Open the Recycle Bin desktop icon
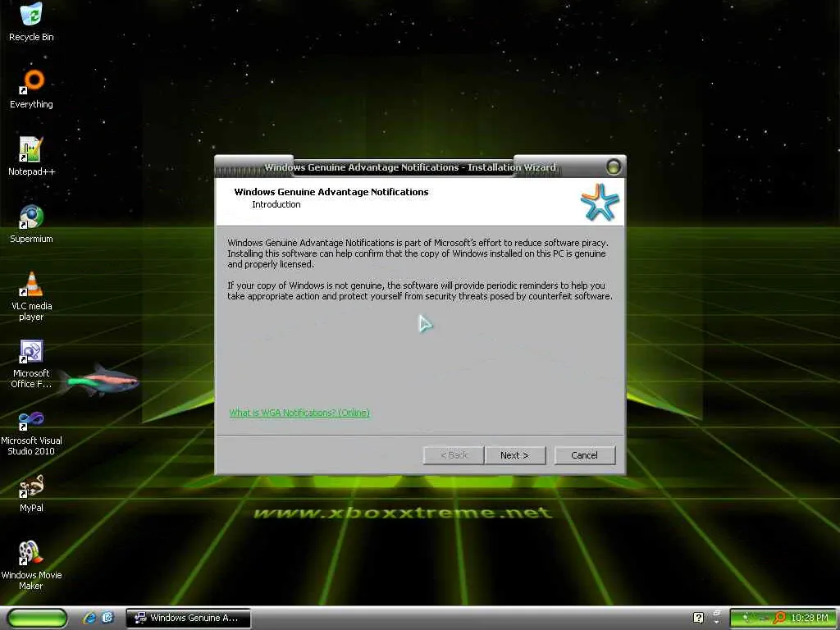 coord(31,22)
